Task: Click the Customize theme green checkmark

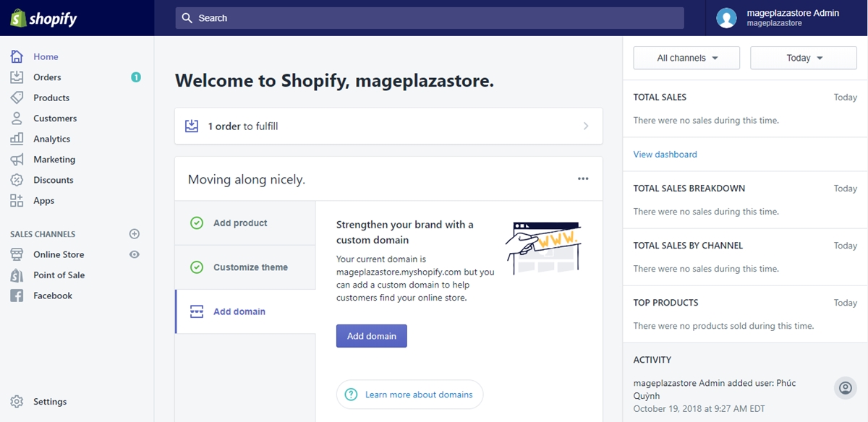Action: [x=197, y=267]
